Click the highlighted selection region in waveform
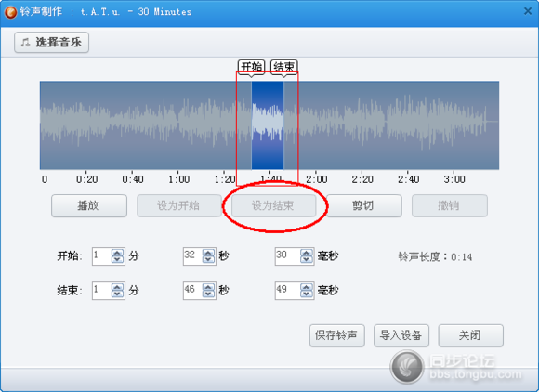539x392 pixels. 268,125
